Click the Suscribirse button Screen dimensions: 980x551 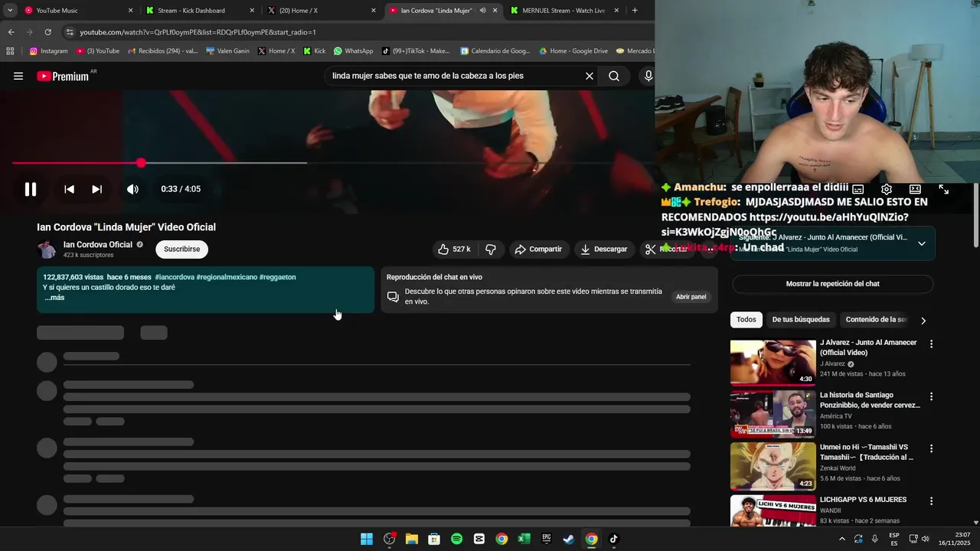point(181,249)
